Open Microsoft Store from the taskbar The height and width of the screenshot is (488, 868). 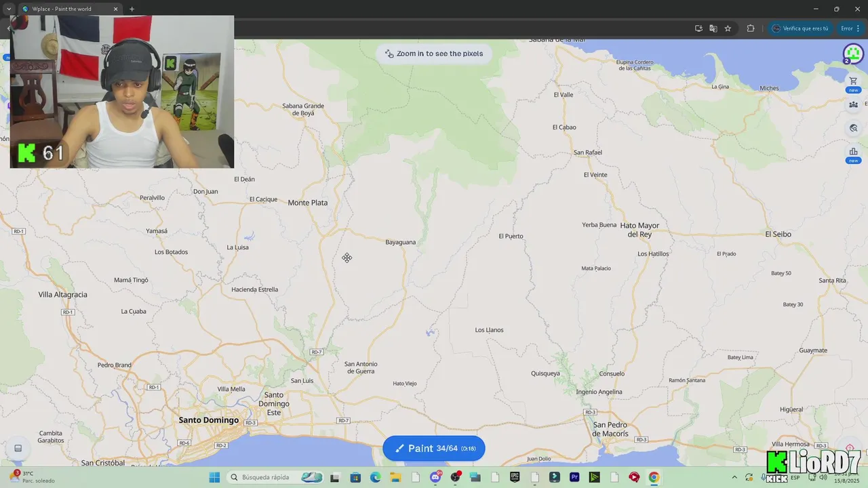click(x=355, y=477)
